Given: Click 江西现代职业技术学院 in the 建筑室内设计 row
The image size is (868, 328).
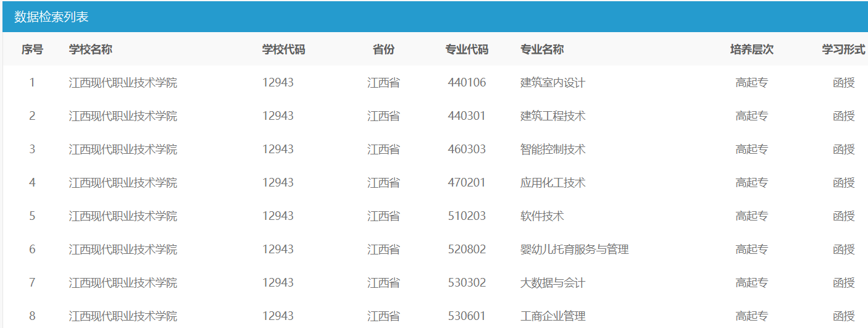Looking at the screenshot, I should (x=123, y=82).
